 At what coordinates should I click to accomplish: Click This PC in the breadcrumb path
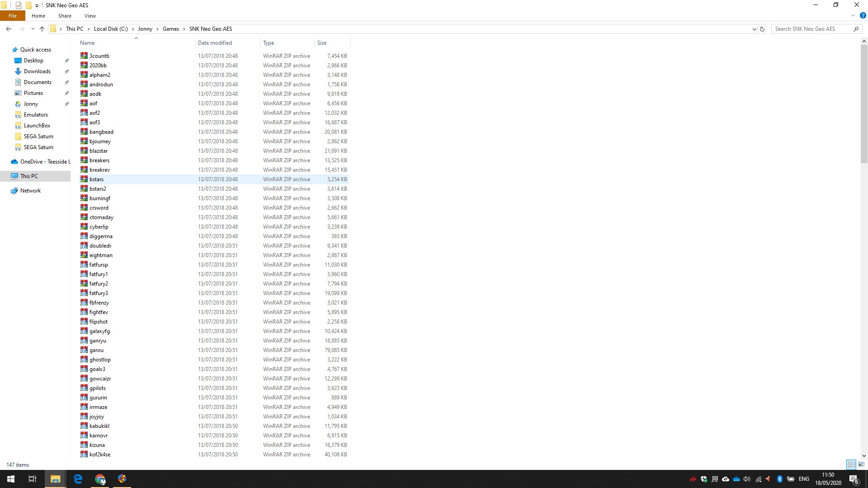75,29
